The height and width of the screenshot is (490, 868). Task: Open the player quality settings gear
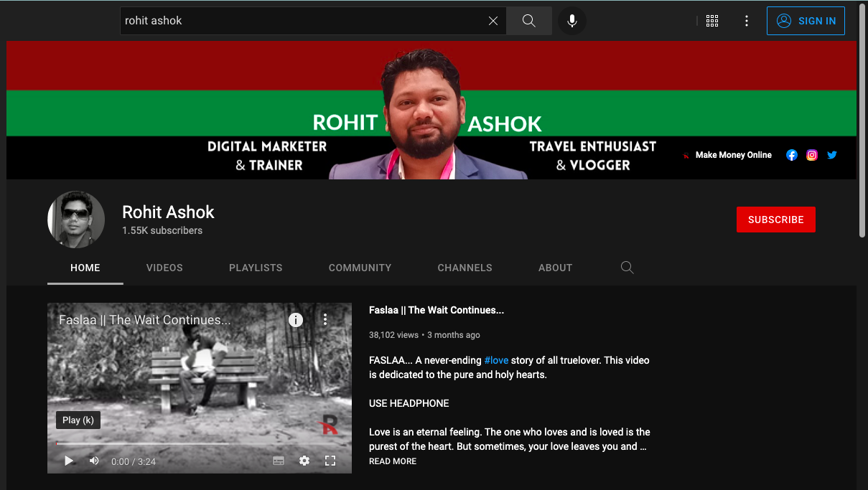[x=304, y=461]
